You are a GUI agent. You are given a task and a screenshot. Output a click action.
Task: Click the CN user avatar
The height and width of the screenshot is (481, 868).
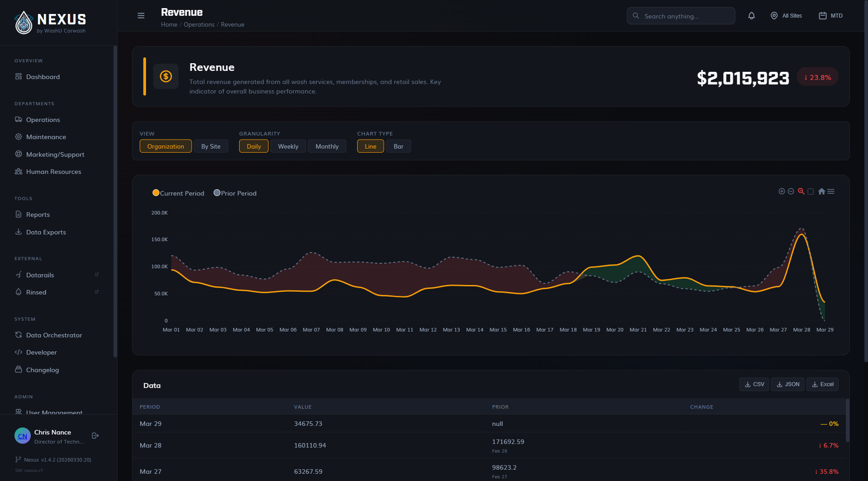pos(23,436)
